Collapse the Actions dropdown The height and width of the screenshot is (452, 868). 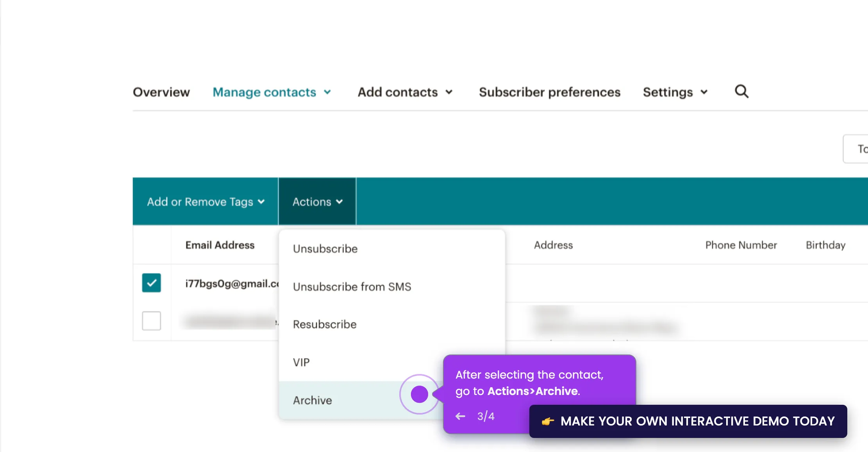(317, 202)
